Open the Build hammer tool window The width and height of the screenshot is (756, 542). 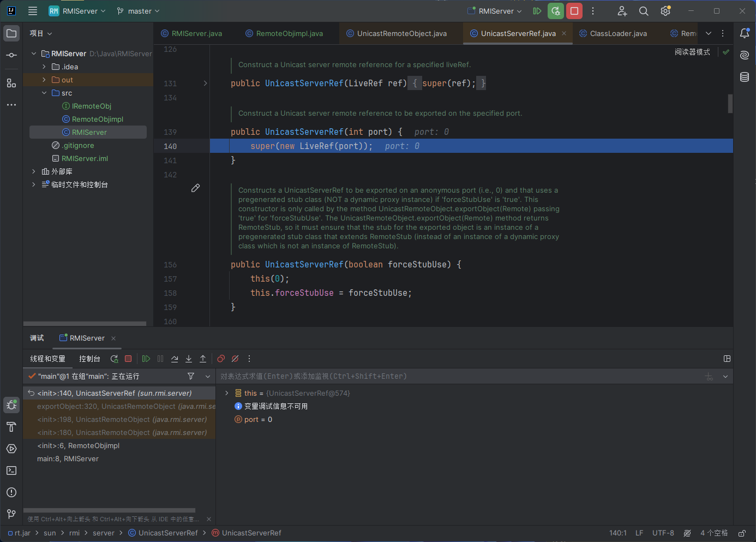click(x=11, y=427)
